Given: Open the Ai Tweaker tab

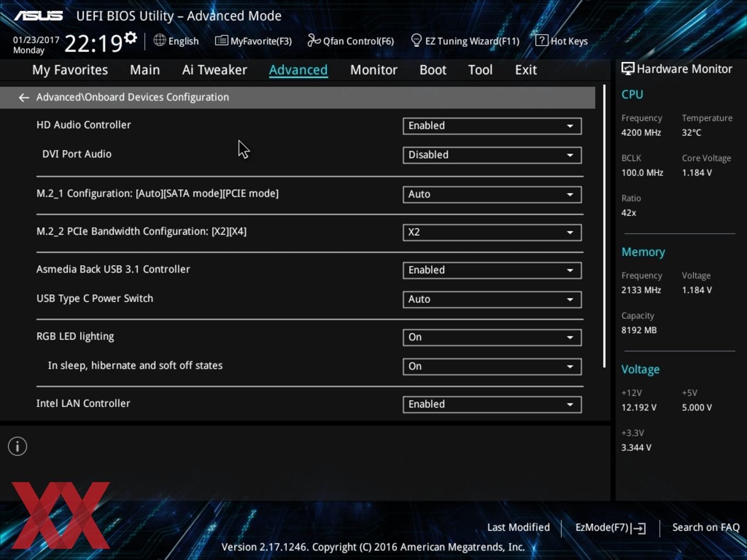Looking at the screenshot, I should (x=215, y=70).
